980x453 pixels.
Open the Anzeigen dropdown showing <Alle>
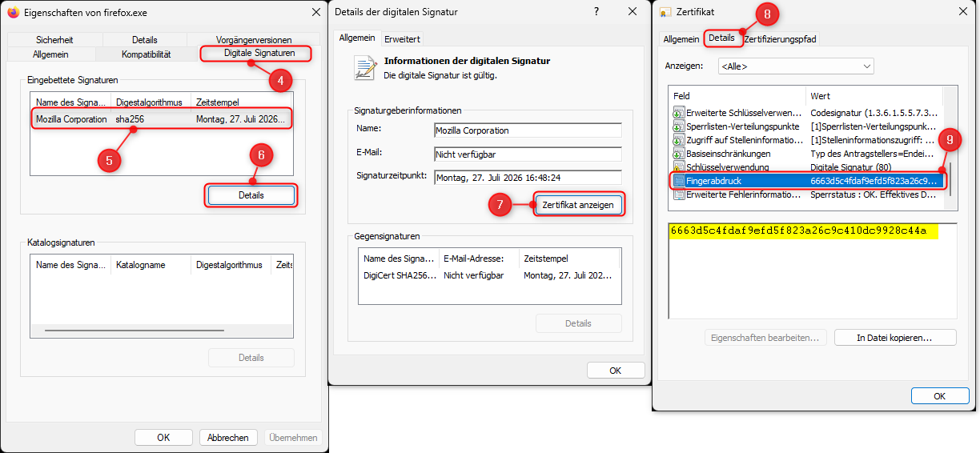(x=796, y=66)
